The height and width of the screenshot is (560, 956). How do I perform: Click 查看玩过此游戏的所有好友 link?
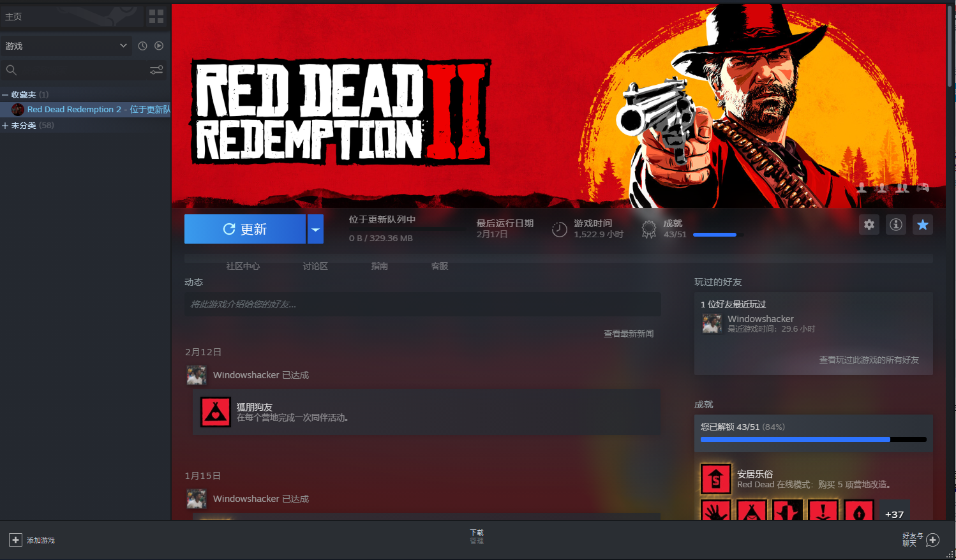[x=869, y=360]
